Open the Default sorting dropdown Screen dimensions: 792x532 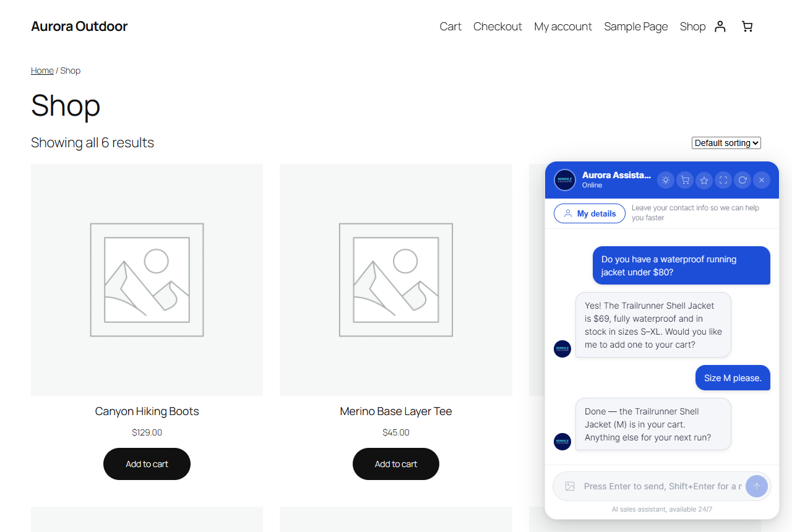[x=726, y=143]
